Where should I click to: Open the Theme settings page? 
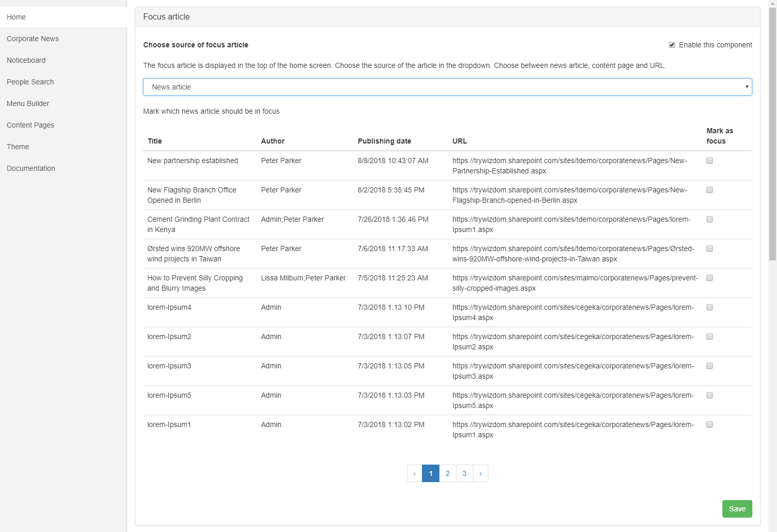point(18,147)
